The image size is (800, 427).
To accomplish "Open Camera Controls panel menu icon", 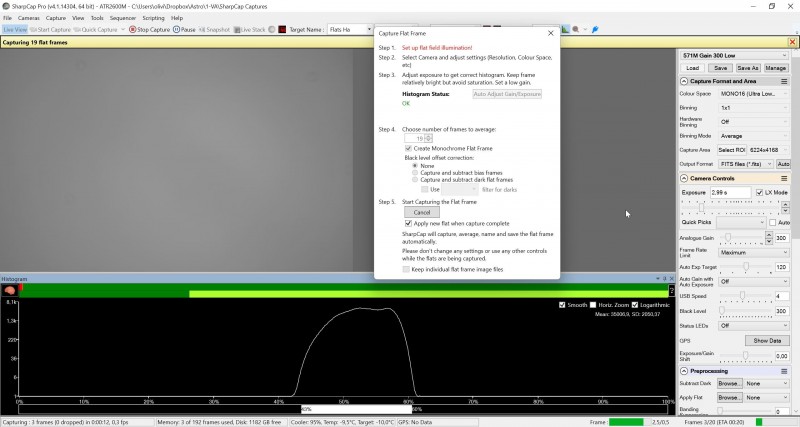I will (x=784, y=179).
